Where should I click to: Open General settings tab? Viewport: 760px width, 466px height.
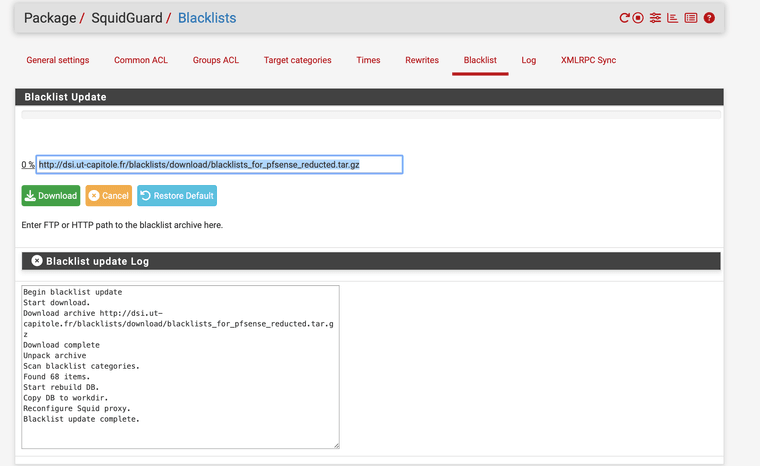coord(58,60)
